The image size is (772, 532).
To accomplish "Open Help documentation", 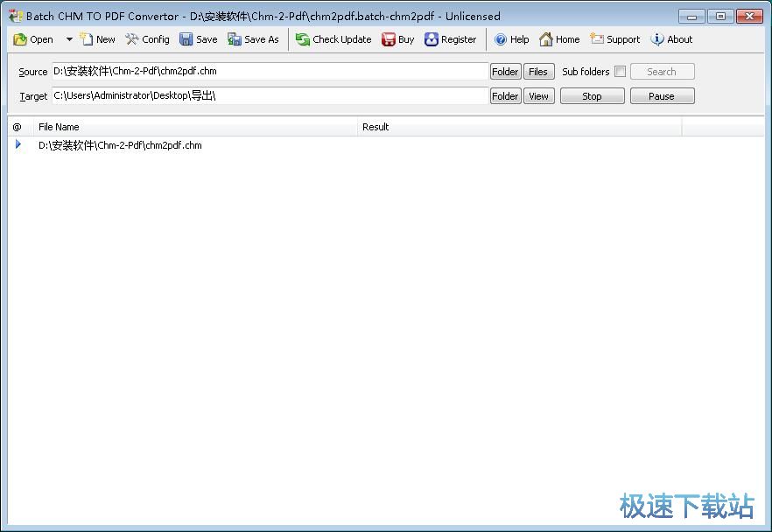I will (x=511, y=39).
